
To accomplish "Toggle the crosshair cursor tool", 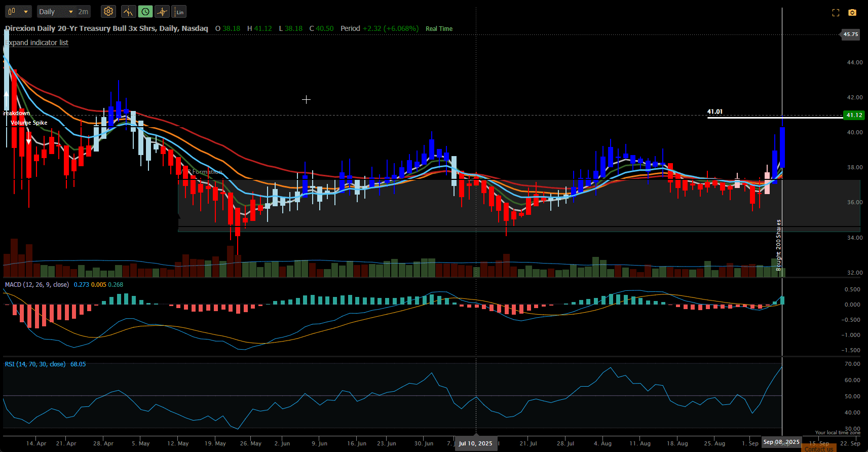I will (162, 12).
